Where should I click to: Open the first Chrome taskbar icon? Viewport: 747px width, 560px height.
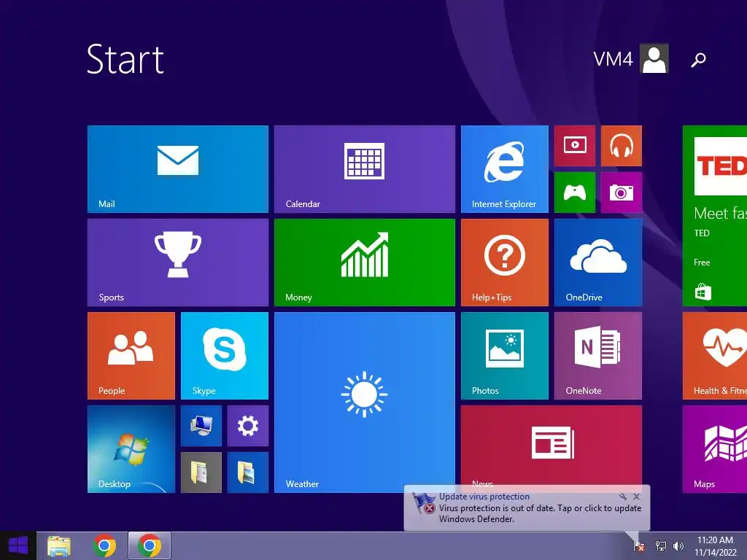tap(104, 545)
